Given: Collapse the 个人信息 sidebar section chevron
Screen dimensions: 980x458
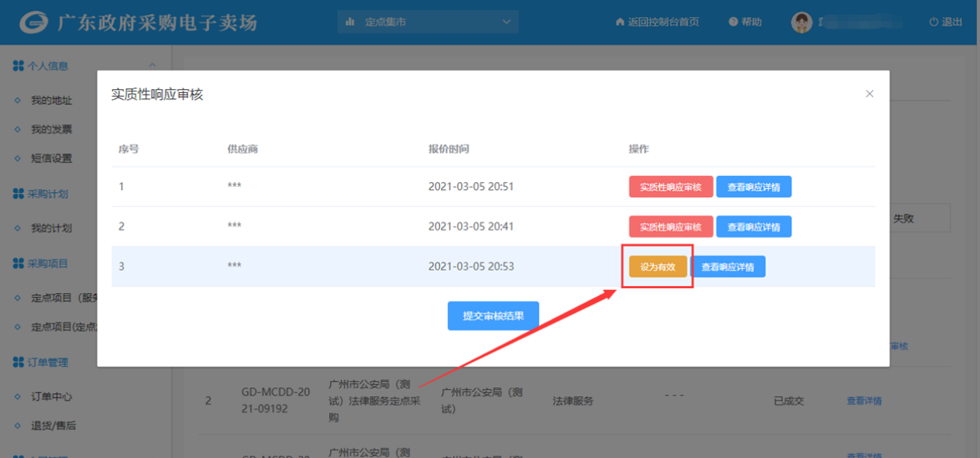Looking at the screenshot, I should click(x=153, y=66).
